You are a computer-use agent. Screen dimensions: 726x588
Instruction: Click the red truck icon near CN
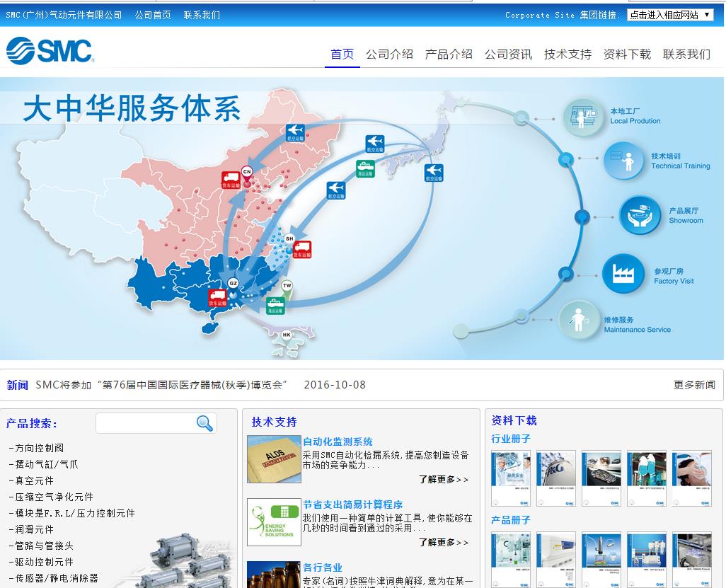coord(231,180)
